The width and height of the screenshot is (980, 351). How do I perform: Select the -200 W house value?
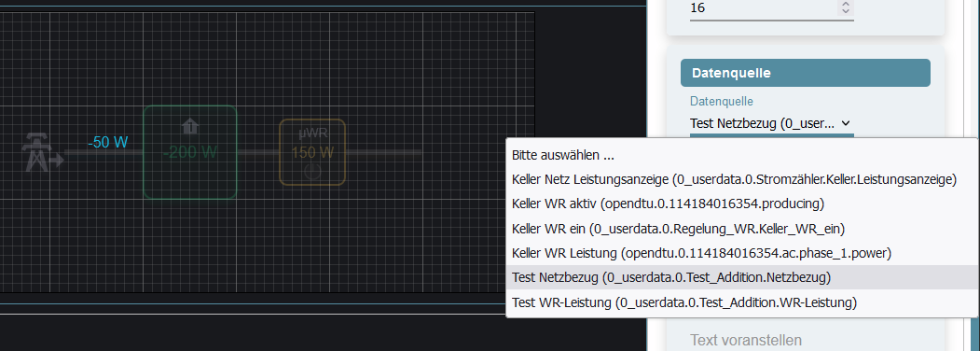(190, 152)
